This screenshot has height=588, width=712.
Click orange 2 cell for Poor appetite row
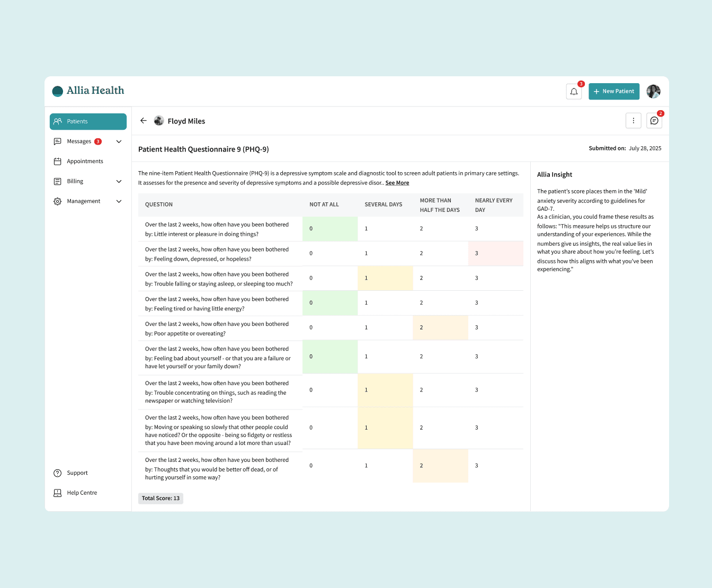click(x=440, y=328)
